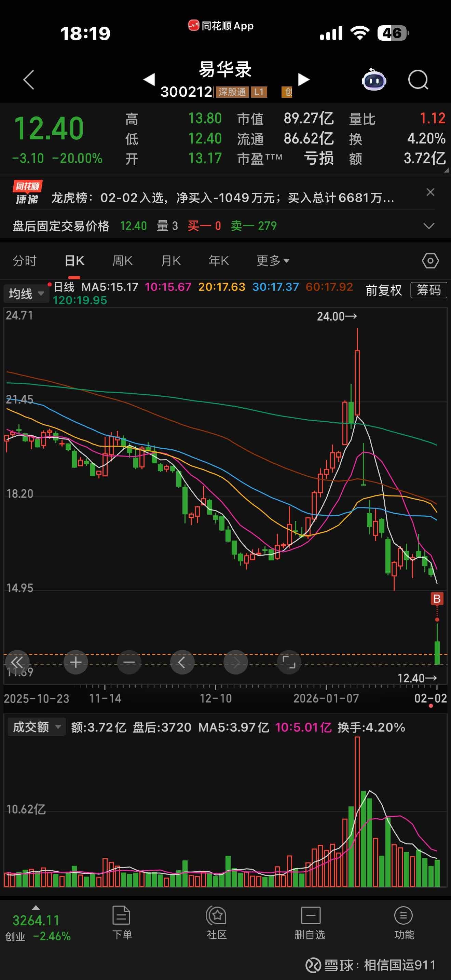451x980 pixels.
Task: Expand the 创业 index ticker bar
Action: coord(38,923)
